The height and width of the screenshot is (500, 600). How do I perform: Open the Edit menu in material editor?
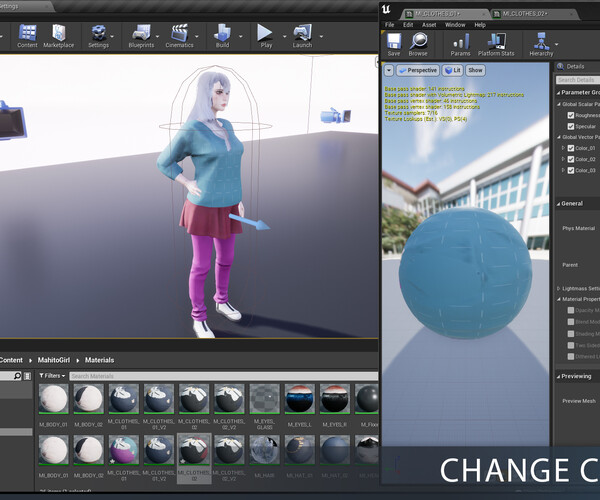point(408,25)
